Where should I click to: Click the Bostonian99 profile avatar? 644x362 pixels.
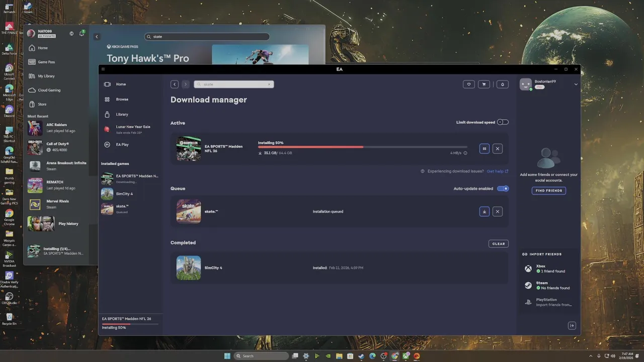coord(526,84)
